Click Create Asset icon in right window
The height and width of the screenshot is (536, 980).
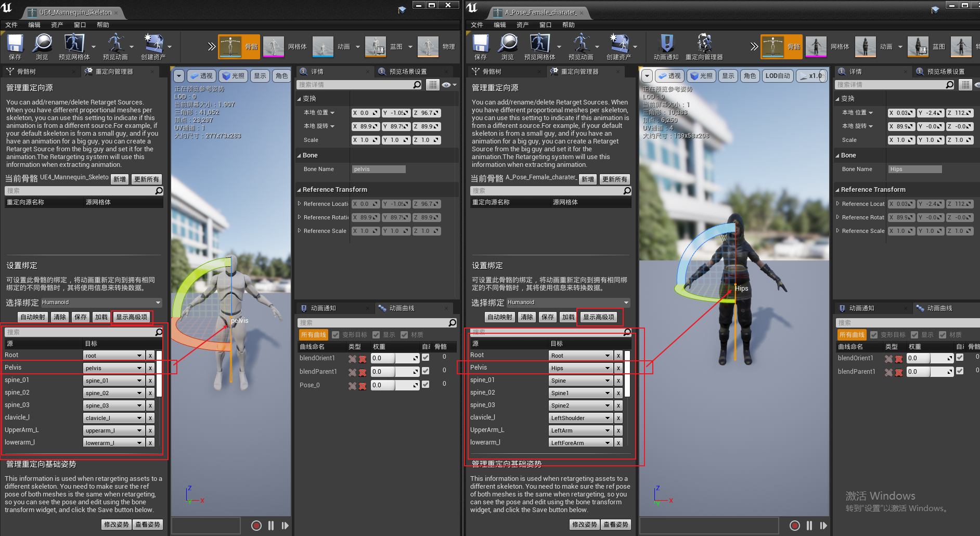(x=619, y=47)
